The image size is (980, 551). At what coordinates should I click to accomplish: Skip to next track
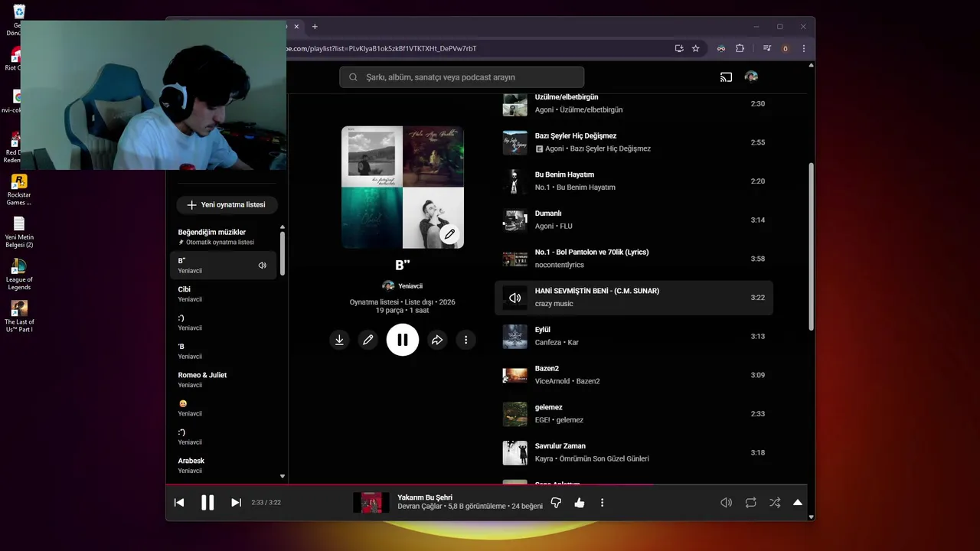[x=236, y=503]
